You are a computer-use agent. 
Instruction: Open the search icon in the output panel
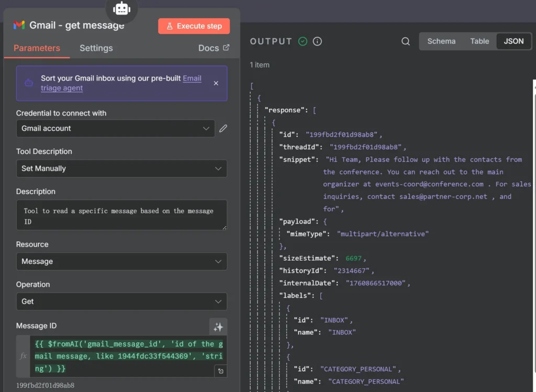pos(406,41)
